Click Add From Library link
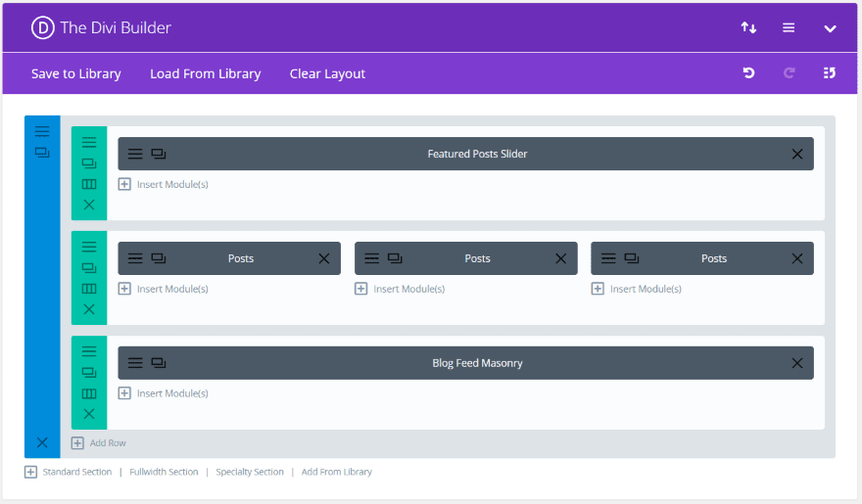This screenshot has height=504, width=862. pyautogui.click(x=336, y=472)
